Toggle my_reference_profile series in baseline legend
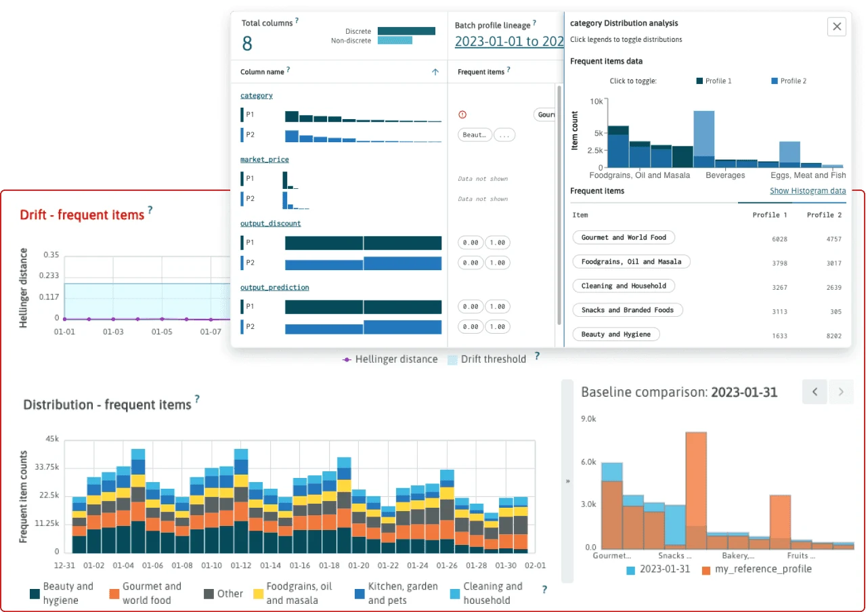This screenshot has width=868, height=612. [x=756, y=569]
